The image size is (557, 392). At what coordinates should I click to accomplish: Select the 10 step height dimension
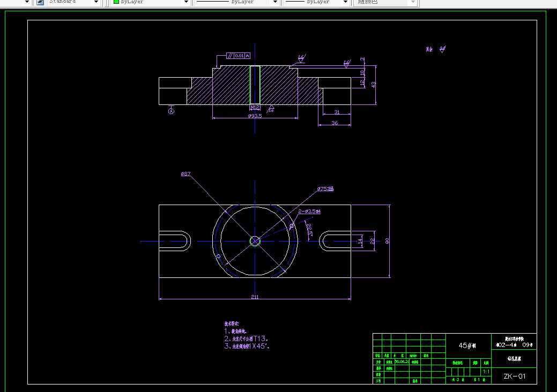click(x=362, y=72)
